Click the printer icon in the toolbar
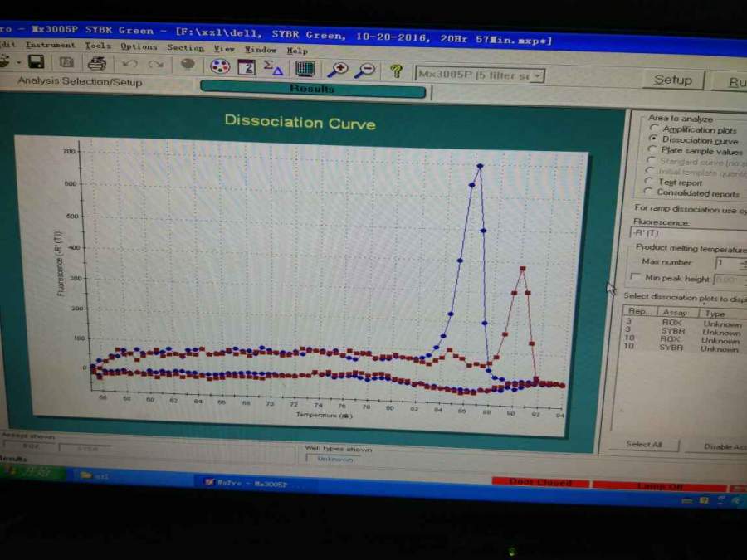 pyautogui.click(x=97, y=63)
